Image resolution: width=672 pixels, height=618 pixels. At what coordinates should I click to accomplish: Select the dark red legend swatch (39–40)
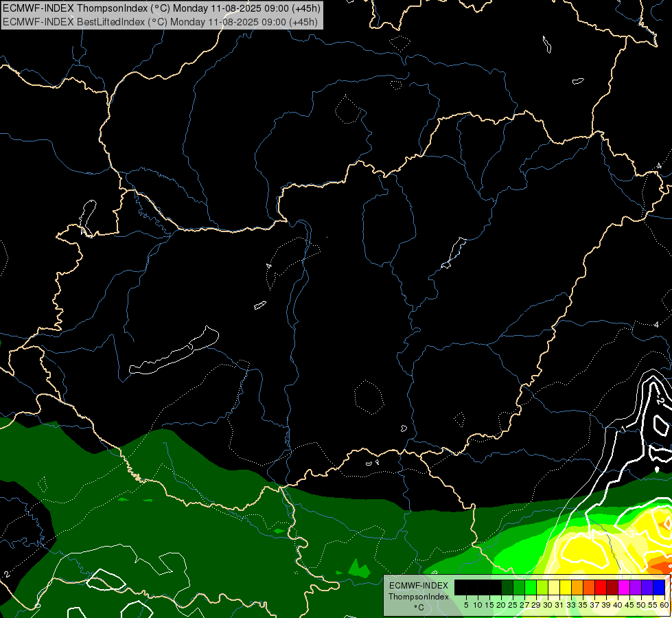click(612, 587)
